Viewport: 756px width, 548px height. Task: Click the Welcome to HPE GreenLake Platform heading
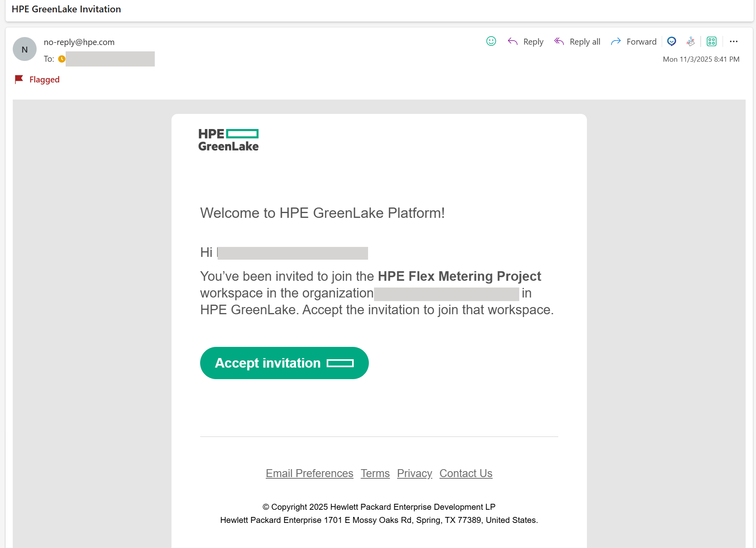click(x=322, y=213)
